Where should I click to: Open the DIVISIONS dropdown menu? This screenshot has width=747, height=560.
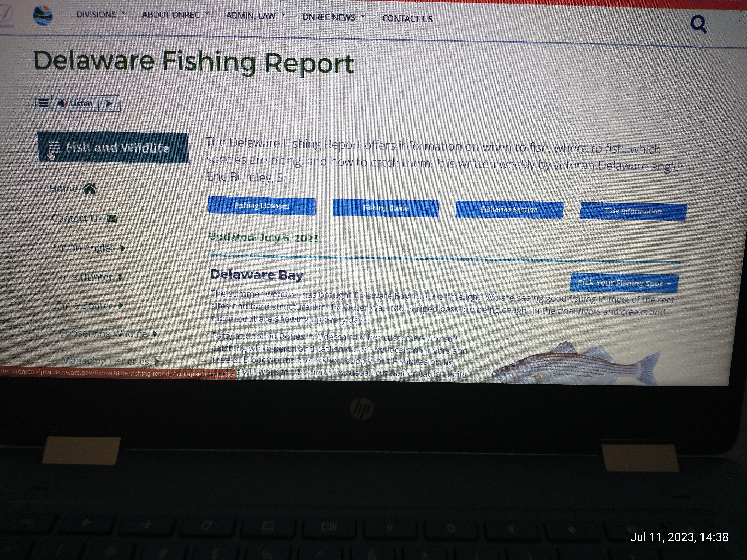pos(101,15)
